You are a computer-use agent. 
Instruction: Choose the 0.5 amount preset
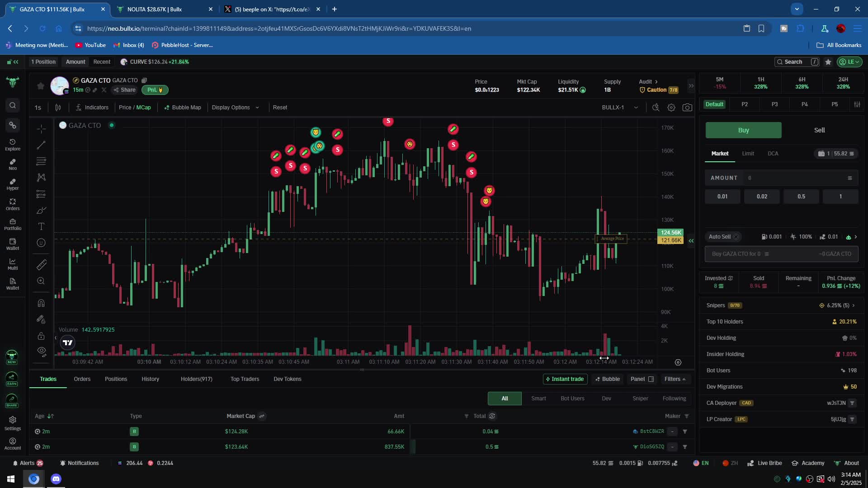[801, 197]
